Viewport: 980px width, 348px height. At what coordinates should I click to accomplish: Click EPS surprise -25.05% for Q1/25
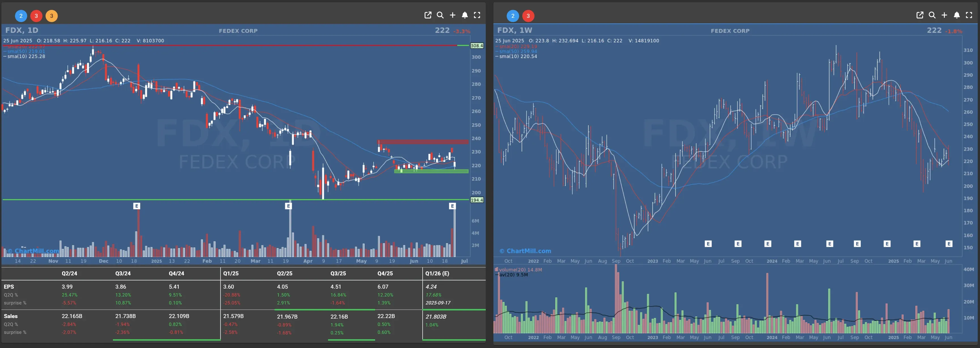(x=232, y=303)
